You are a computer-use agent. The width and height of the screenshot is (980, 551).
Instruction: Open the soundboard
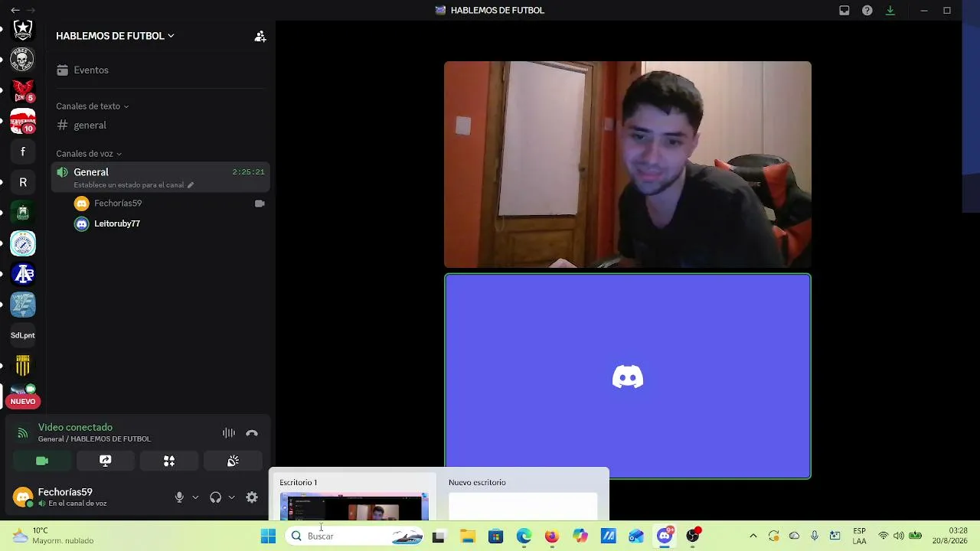[233, 461]
